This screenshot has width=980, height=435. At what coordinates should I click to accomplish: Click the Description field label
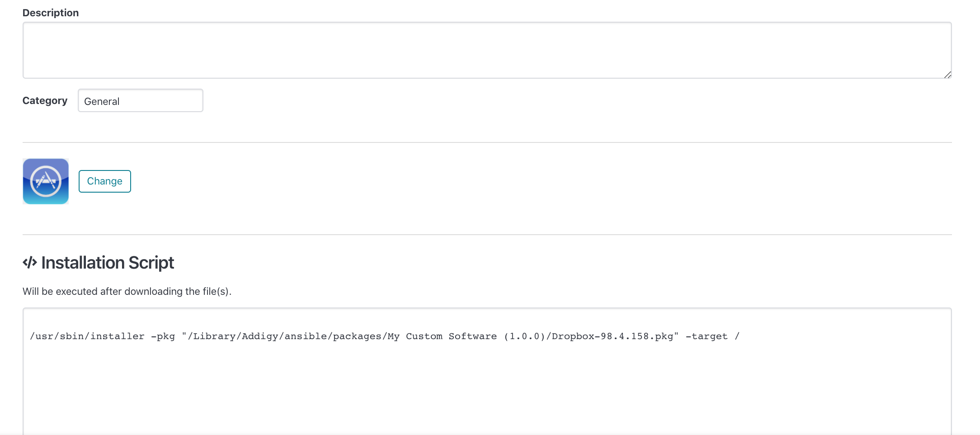pos(50,13)
